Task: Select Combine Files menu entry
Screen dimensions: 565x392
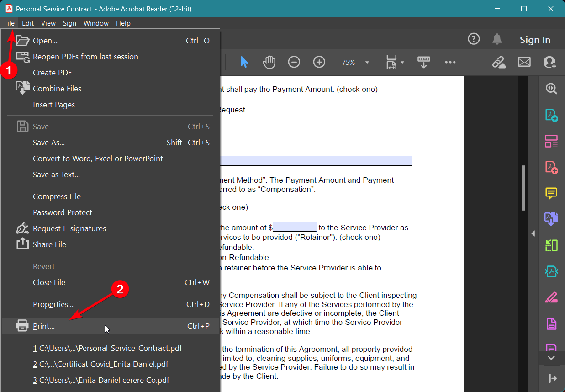Action: [111, 89]
